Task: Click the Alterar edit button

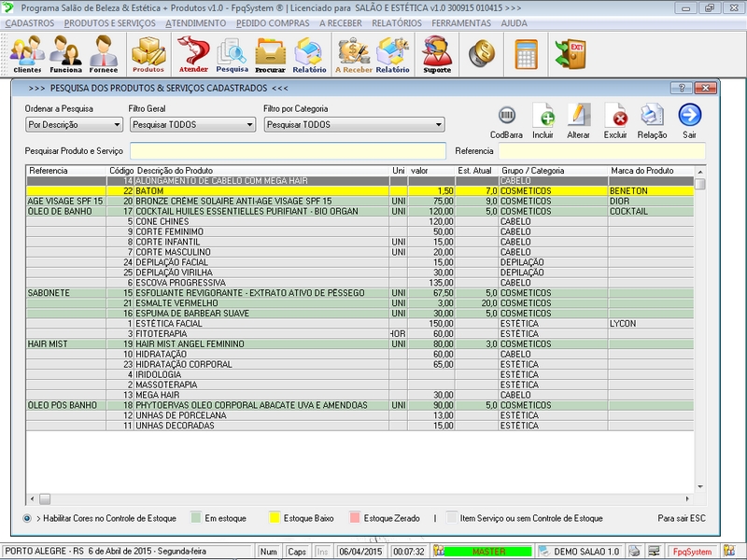Action: (x=579, y=119)
